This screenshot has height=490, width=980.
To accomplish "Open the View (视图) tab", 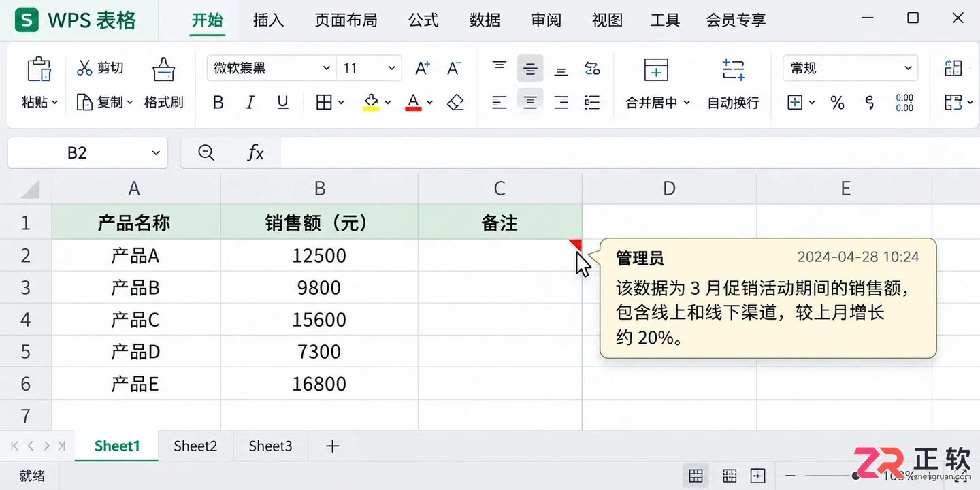I will pyautogui.click(x=607, y=20).
